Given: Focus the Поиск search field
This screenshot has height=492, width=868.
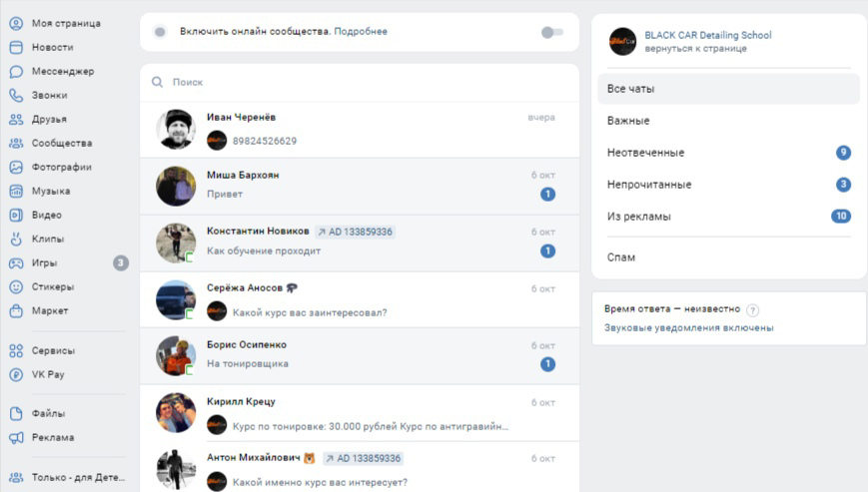Looking at the screenshot, I should click(x=360, y=82).
